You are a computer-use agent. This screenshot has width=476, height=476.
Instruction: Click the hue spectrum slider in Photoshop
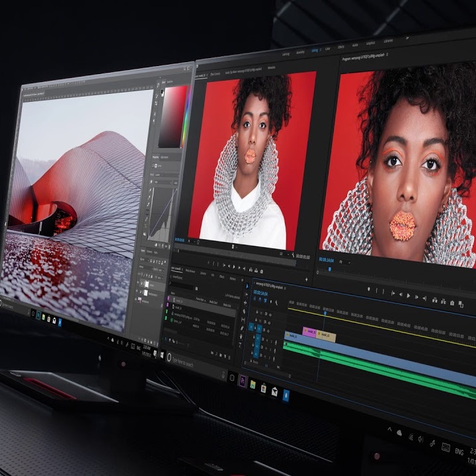[186, 117]
